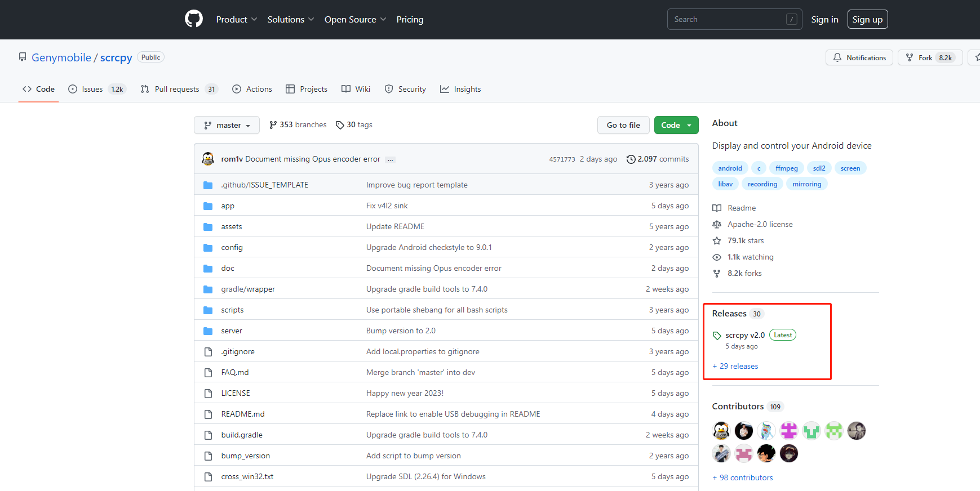The image size is (980, 491).
Task: Click the notifications bell icon
Action: 837,57
